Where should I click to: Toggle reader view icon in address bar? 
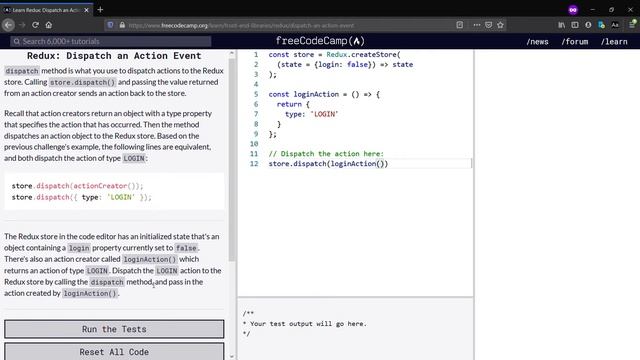460,25
